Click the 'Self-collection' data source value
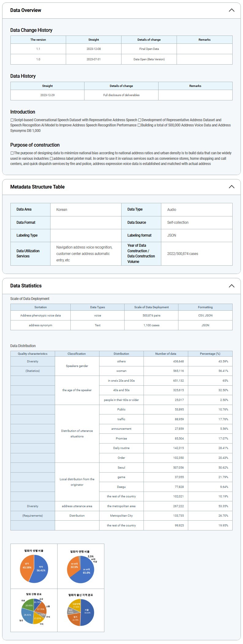This screenshot has width=243, height=644. click(178, 223)
